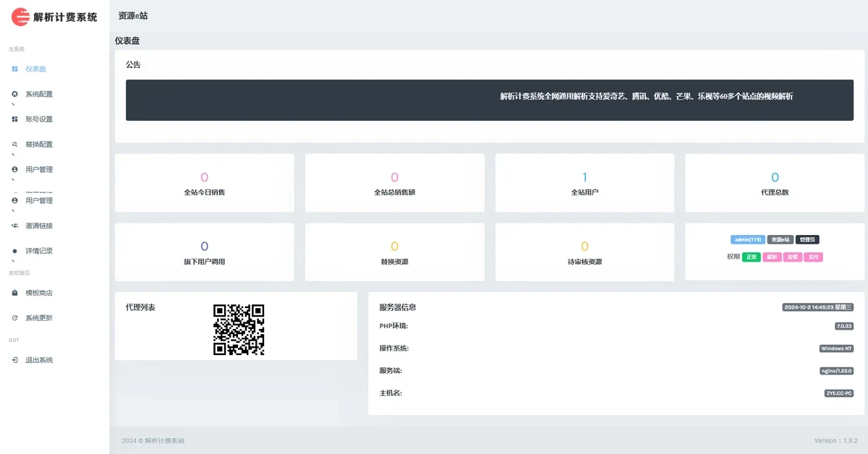Expand the 替换配置 submenu arrow
Screen dimensions: 868x454
[13, 155]
